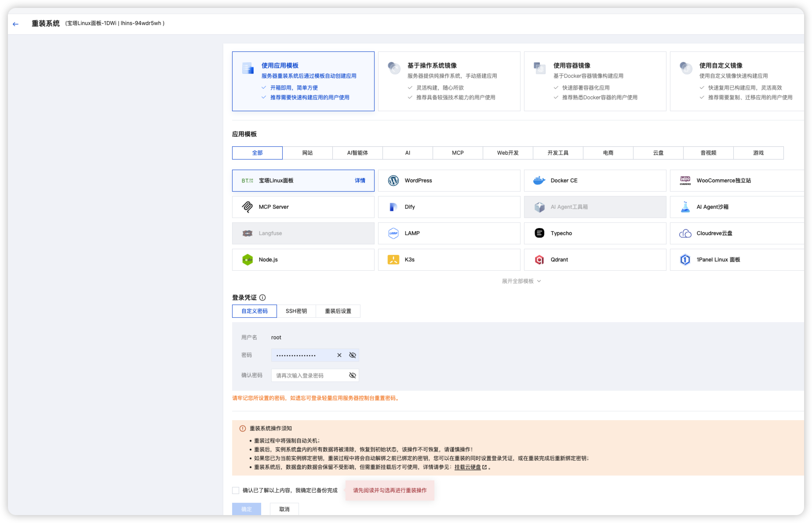
Task: Select the 音视频 template category tab
Action: click(x=709, y=153)
